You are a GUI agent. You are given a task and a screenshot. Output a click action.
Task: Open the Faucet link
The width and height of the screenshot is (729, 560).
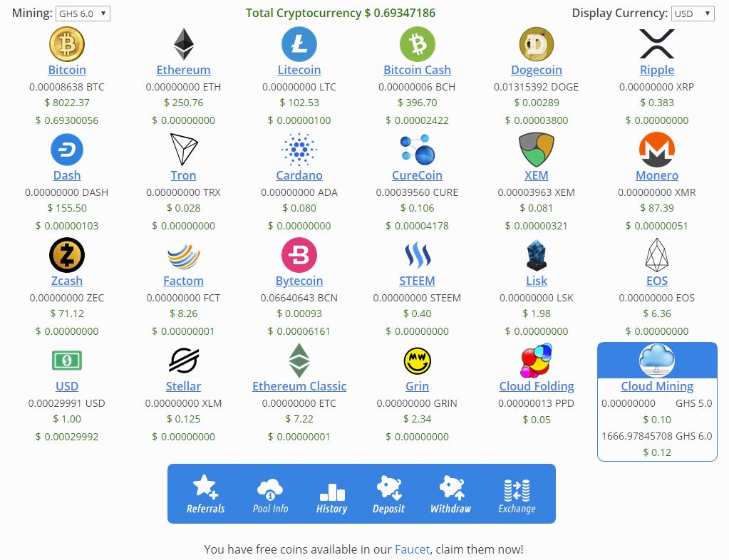412,549
